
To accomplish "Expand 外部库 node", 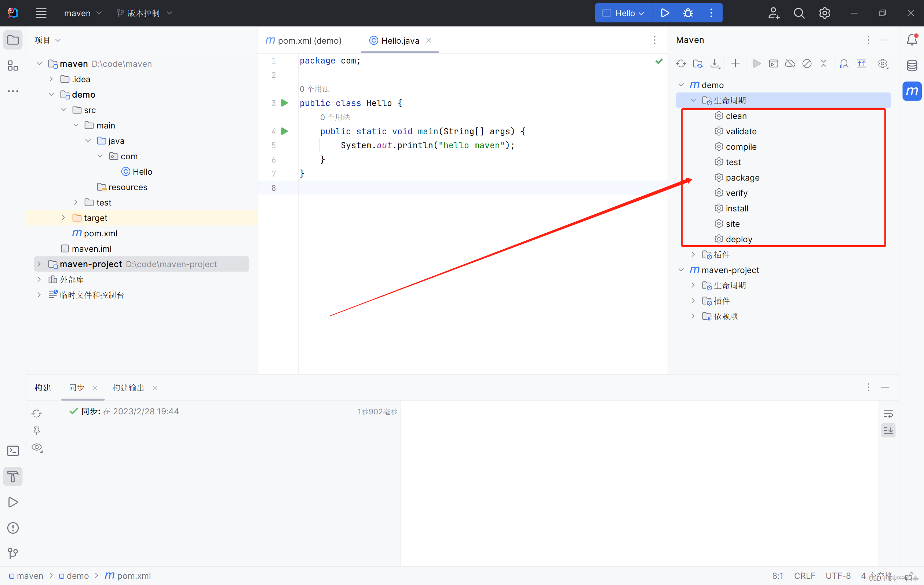I will tap(39, 279).
